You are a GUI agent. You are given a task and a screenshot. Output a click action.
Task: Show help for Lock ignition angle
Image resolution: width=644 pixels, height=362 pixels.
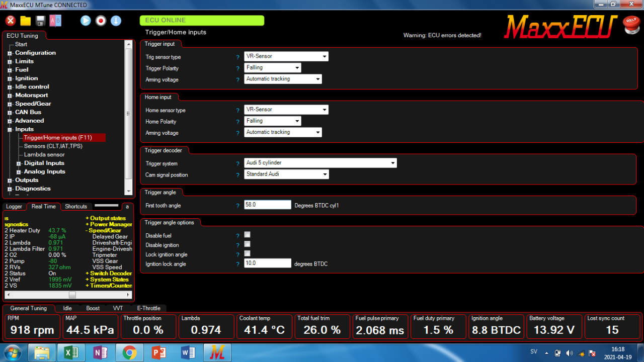click(x=238, y=255)
